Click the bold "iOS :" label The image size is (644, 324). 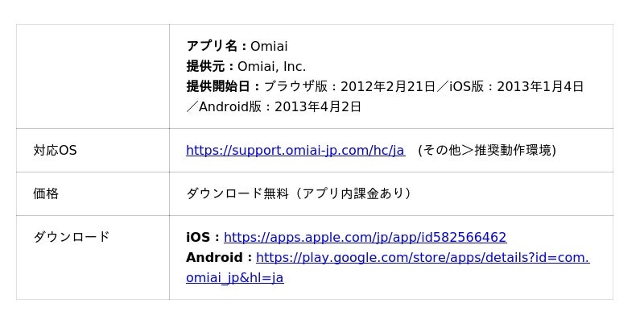pos(202,238)
